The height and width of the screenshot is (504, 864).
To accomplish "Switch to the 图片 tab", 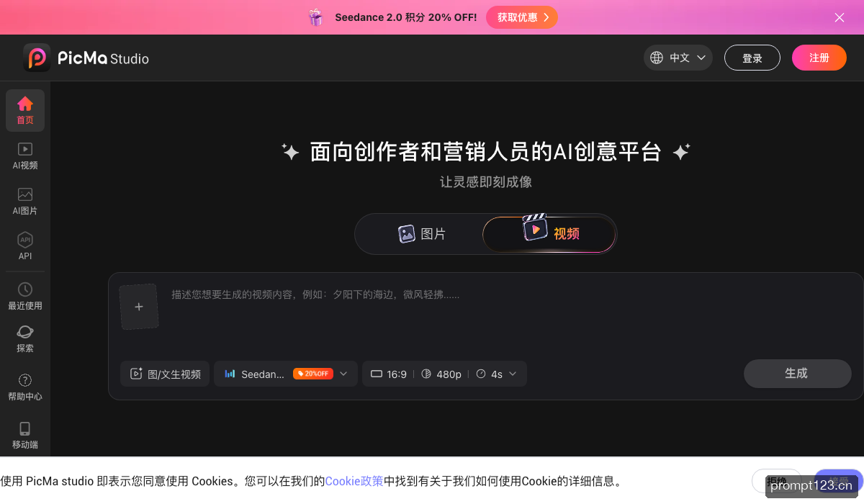I will tap(422, 234).
